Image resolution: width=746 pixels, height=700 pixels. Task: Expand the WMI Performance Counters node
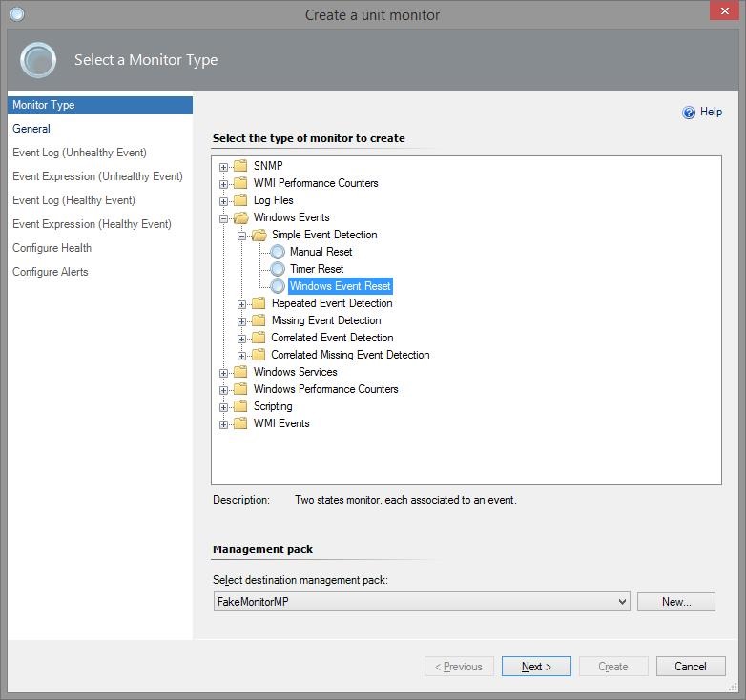click(224, 183)
